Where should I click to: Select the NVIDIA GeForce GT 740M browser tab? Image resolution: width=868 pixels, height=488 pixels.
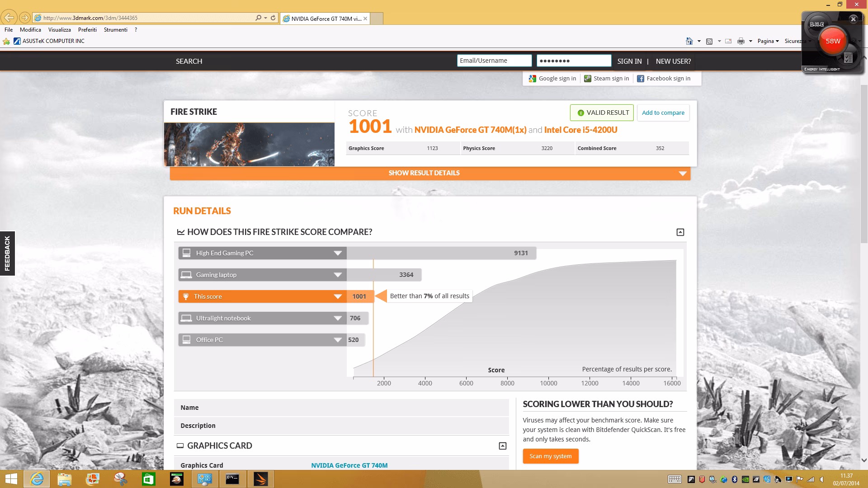[x=325, y=19]
